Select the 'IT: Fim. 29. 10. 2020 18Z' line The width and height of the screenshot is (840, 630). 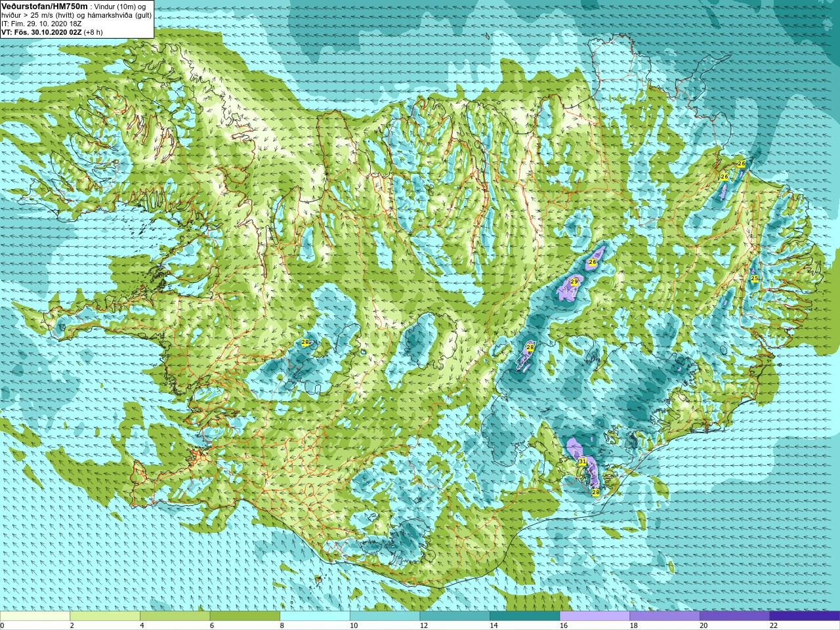pyautogui.click(x=41, y=24)
